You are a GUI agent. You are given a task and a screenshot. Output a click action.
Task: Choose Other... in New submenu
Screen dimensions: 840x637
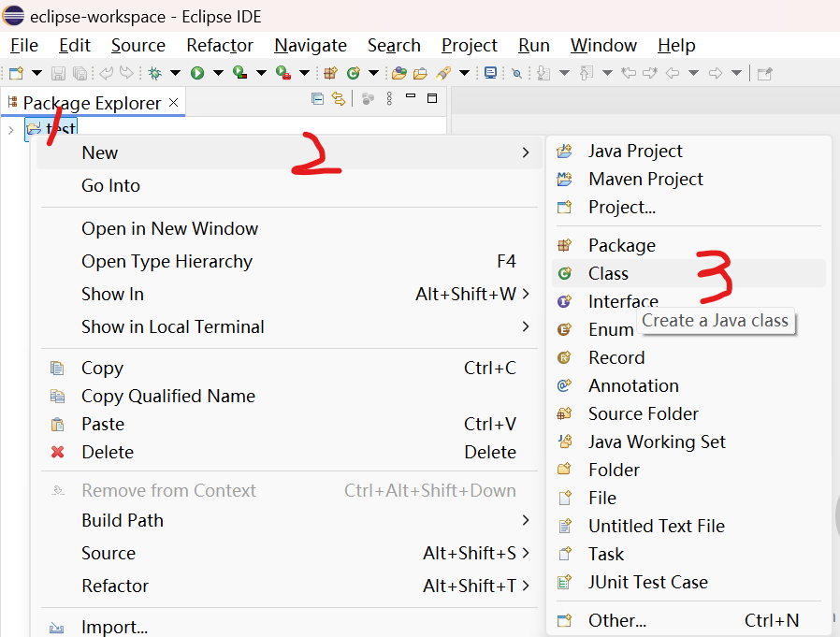(688, 620)
